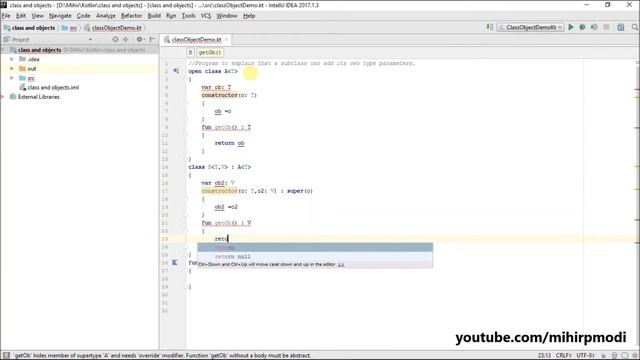Click 'ob2 =o2' on line 19
This screenshot has width=640, height=360.
click(x=226, y=207)
